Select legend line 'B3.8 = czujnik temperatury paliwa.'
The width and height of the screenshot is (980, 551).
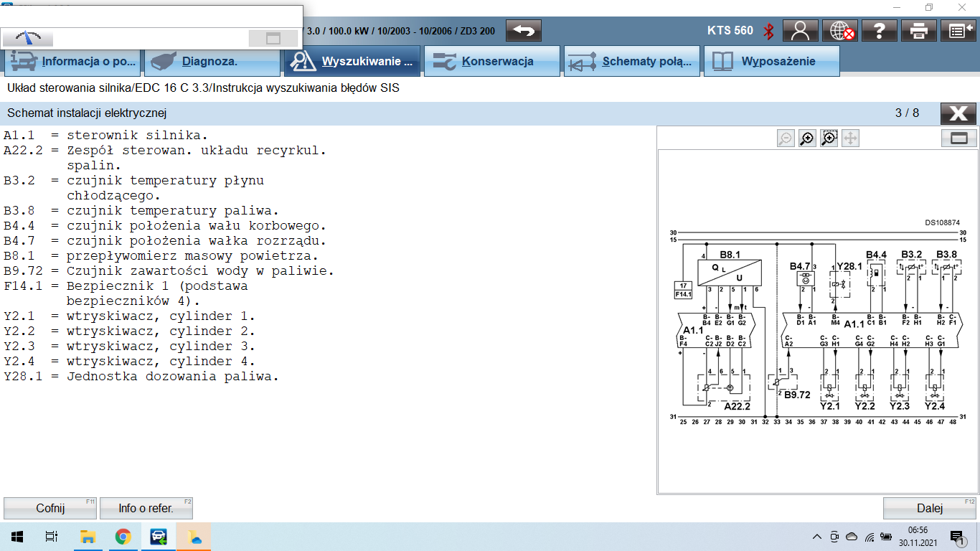tap(141, 210)
